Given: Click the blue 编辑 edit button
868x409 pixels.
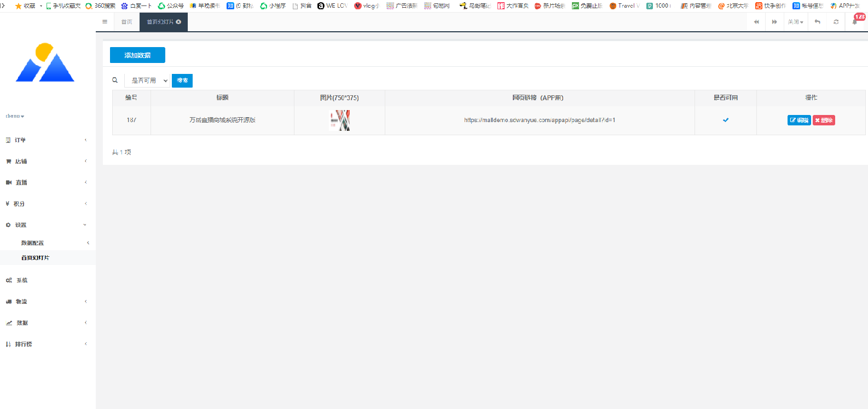Looking at the screenshot, I should (x=799, y=120).
